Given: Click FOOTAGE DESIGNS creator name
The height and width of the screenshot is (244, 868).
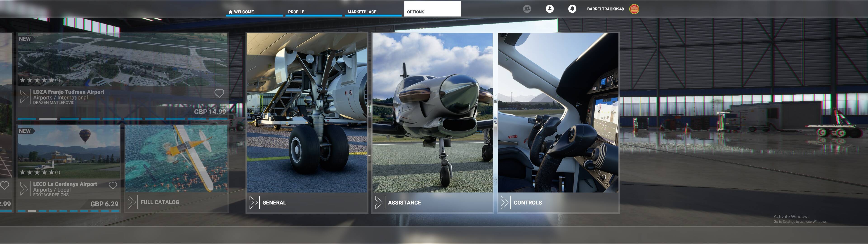Looking at the screenshot, I should tap(51, 195).
